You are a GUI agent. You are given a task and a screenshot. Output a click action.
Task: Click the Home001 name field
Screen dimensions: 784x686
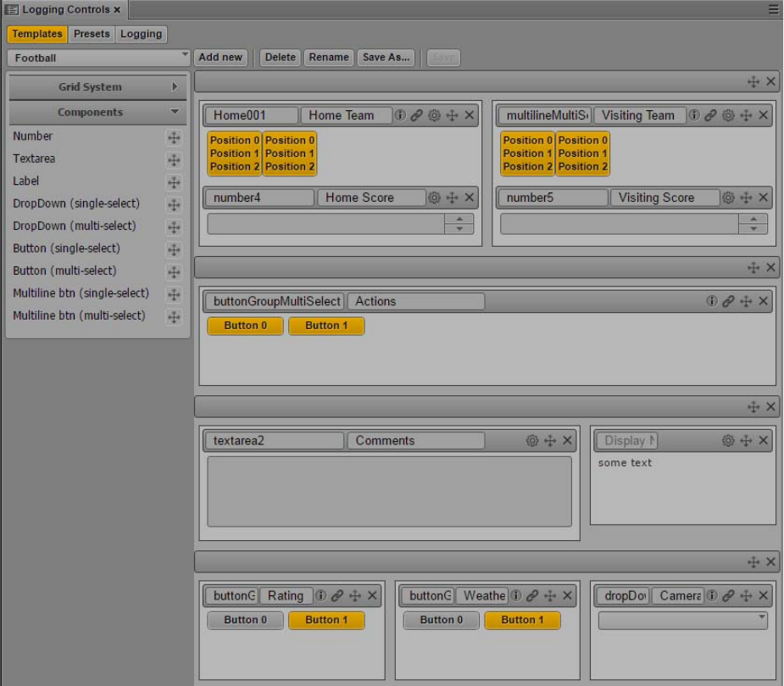click(252, 115)
